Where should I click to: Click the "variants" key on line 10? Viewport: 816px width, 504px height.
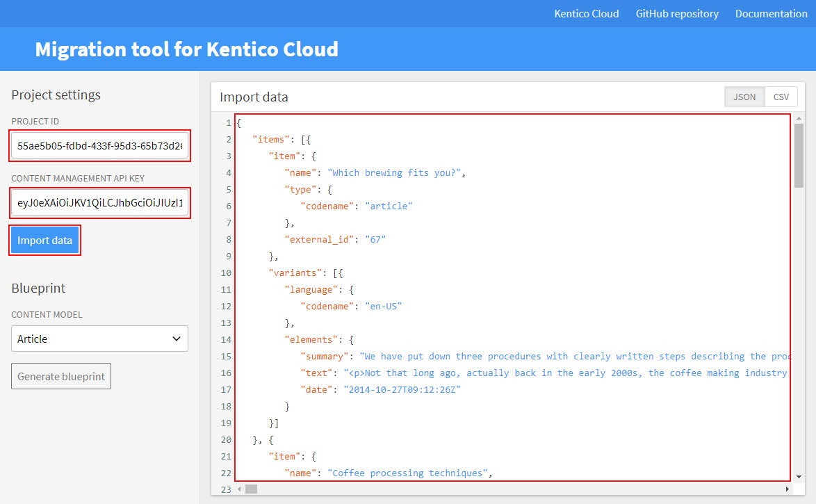click(x=295, y=273)
